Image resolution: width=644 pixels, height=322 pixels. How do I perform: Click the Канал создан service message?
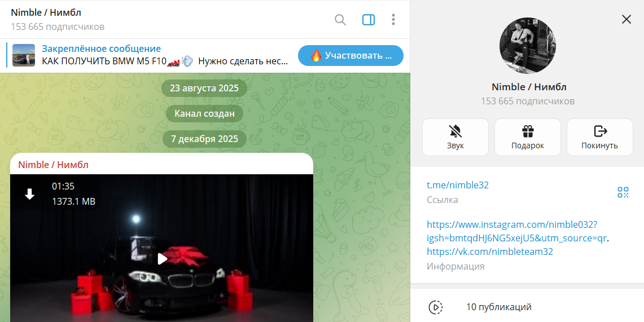click(x=204, y=113)
